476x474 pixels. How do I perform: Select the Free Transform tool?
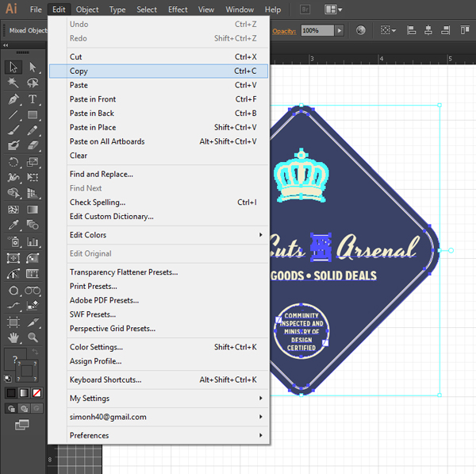33,177
